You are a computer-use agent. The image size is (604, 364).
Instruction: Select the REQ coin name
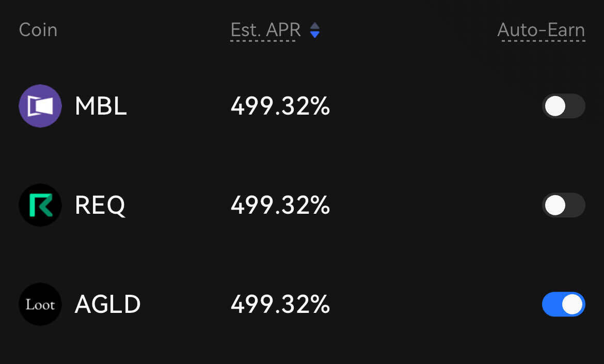100,205
